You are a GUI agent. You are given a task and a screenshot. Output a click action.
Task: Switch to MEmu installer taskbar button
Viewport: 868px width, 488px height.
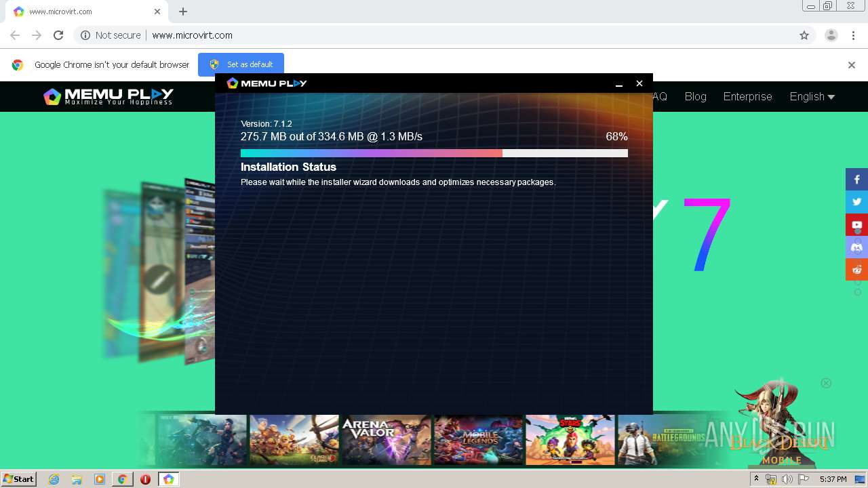[168, 479]
